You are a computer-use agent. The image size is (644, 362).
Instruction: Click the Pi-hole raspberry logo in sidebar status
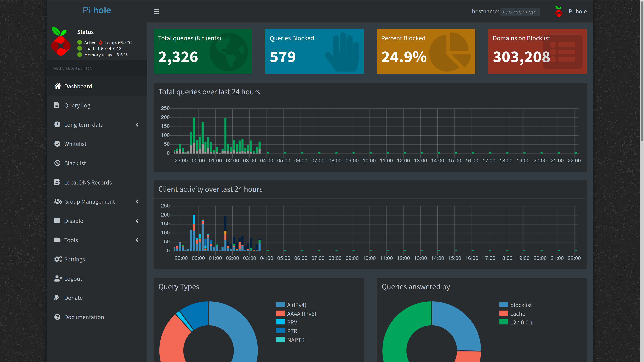61,41
